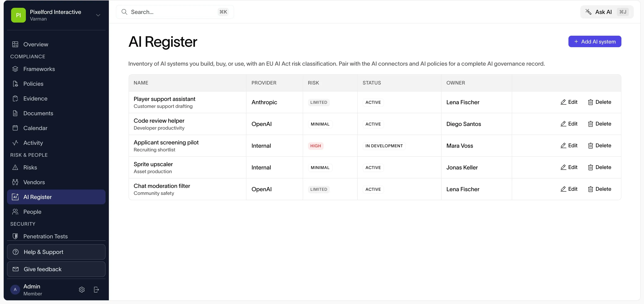
Task: Click the Admin user avatar
Action: pyautogui.click(x=15, y=289)
